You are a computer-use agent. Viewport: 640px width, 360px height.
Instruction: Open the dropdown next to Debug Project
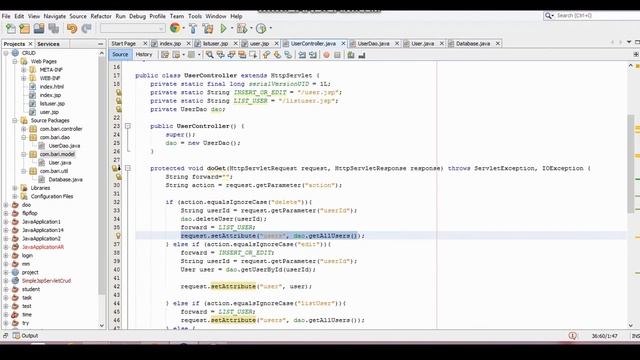[251, 28]
